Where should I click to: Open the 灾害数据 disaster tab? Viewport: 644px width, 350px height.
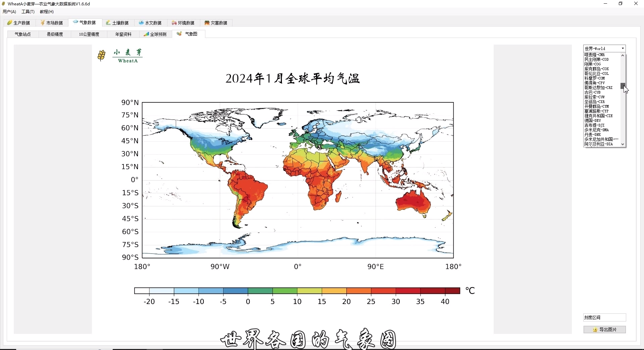(216, 23)
